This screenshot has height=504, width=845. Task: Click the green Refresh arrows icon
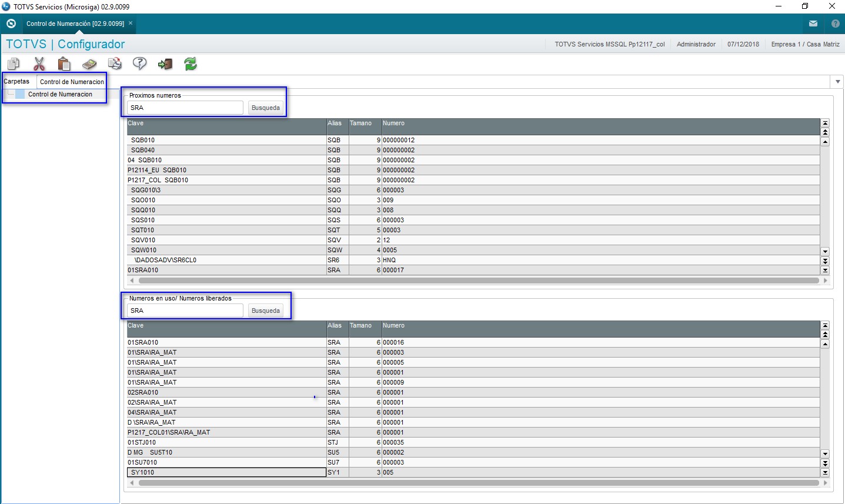click(x=191, y=64)
